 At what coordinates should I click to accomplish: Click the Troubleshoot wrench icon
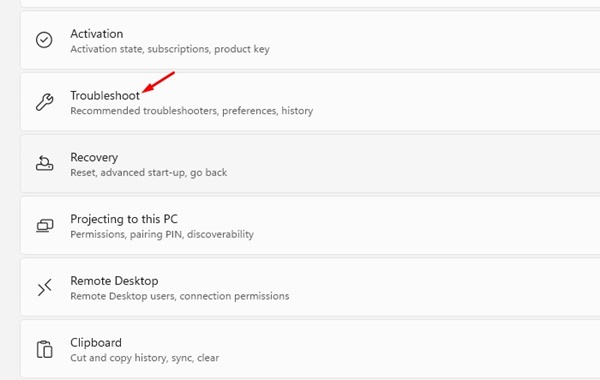tap(44, 102)
